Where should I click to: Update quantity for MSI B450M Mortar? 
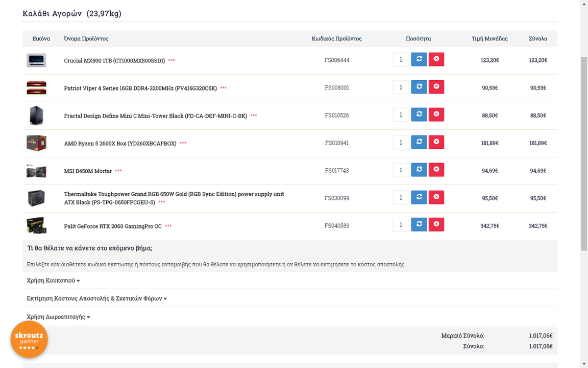coord(419,170)
